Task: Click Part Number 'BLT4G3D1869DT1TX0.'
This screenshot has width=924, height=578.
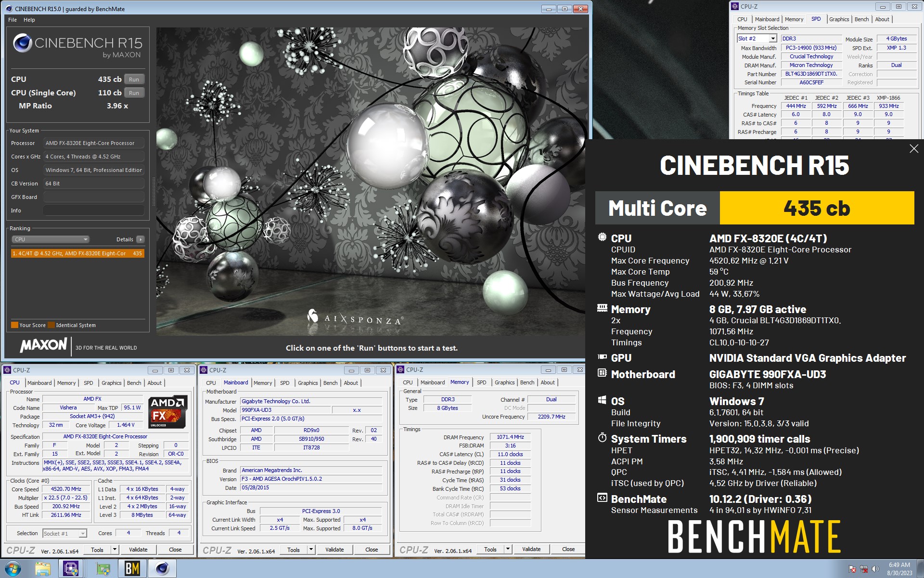Action: tap(811, 74)
